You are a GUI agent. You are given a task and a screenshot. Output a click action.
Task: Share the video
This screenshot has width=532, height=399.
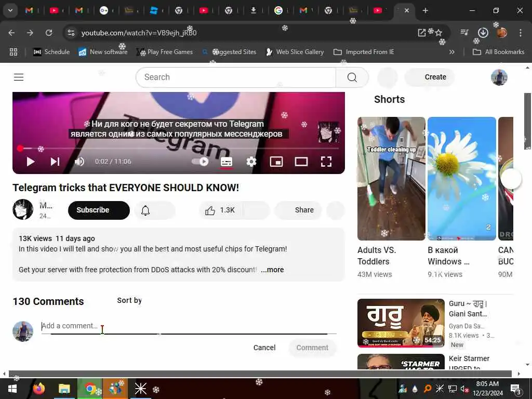pyautogui.click(x=299, y=210)
